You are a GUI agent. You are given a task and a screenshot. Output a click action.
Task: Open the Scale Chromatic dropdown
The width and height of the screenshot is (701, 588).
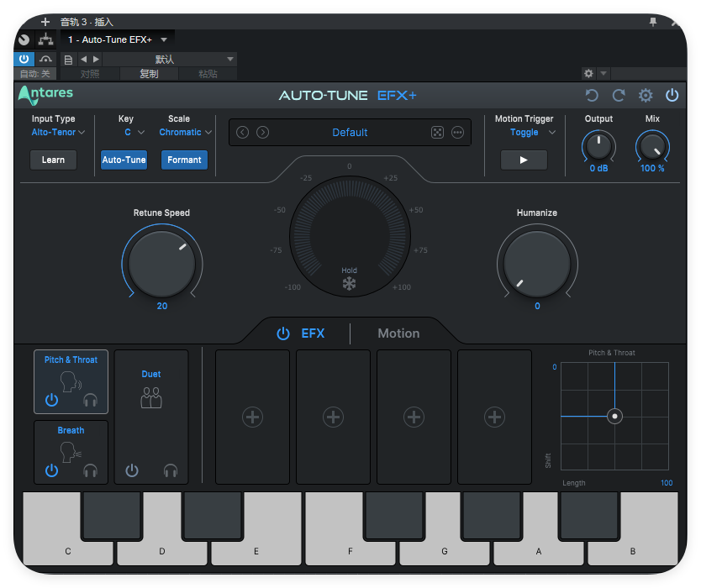point(186,132)
